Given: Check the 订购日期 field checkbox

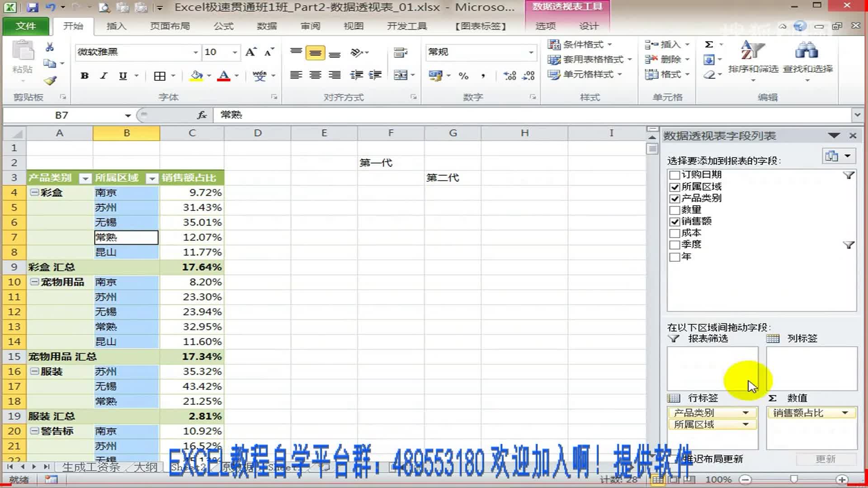Looking at the screenshot, I should point(675,175).
